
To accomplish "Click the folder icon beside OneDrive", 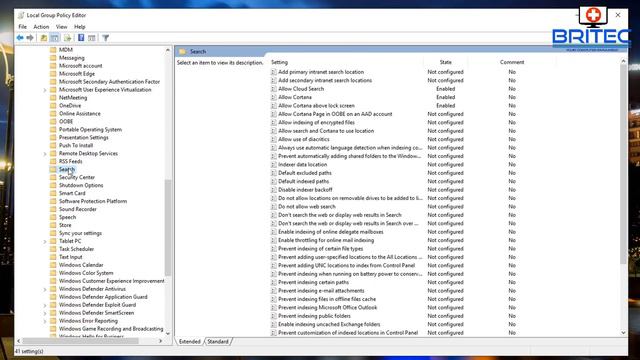I will click(53, 105).
